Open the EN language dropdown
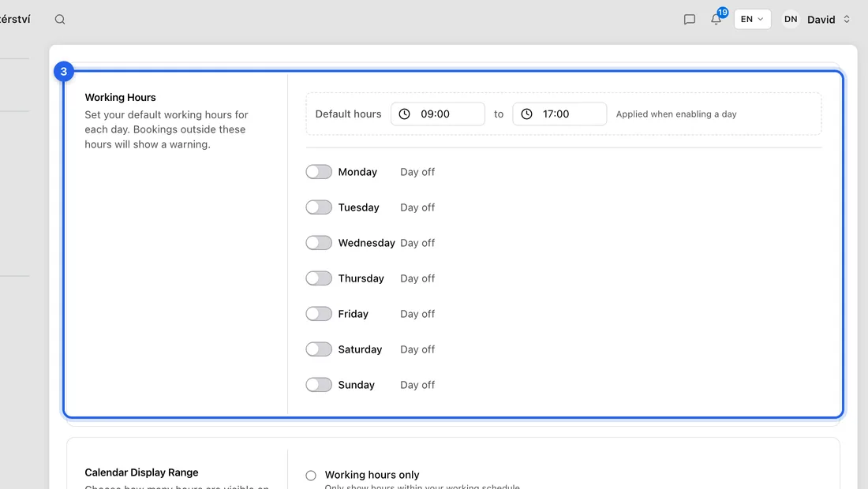This screenshot has height=489, width=868. (752, 20)
